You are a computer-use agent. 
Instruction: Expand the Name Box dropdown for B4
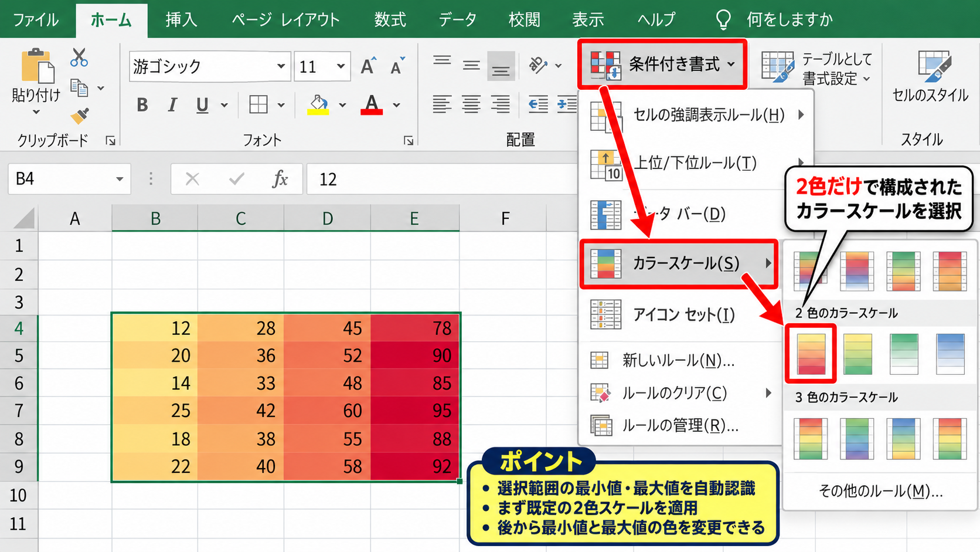point(120,179)
